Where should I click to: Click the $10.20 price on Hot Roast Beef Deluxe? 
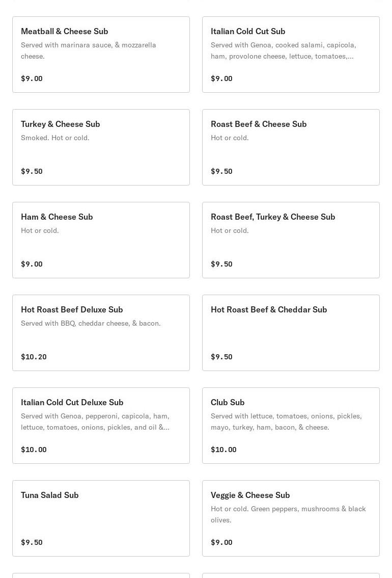coord(34,357)
